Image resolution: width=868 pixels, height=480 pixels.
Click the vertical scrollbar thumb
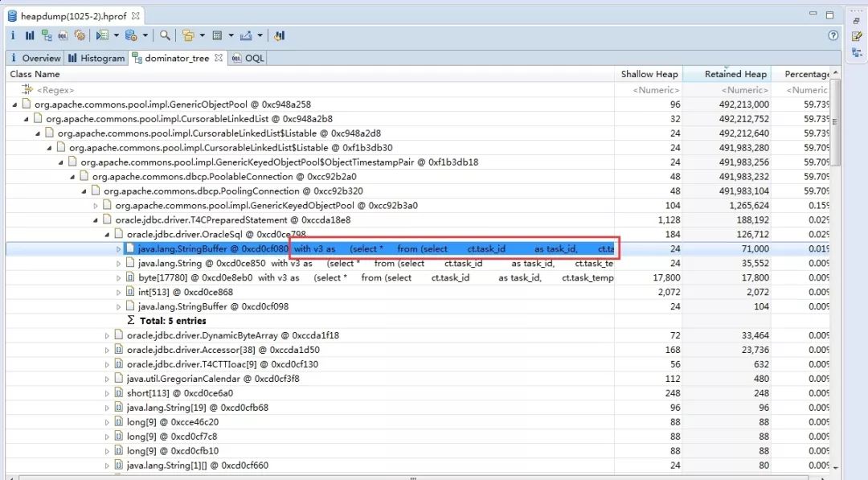pyautogui.click(x=835, y=121)
